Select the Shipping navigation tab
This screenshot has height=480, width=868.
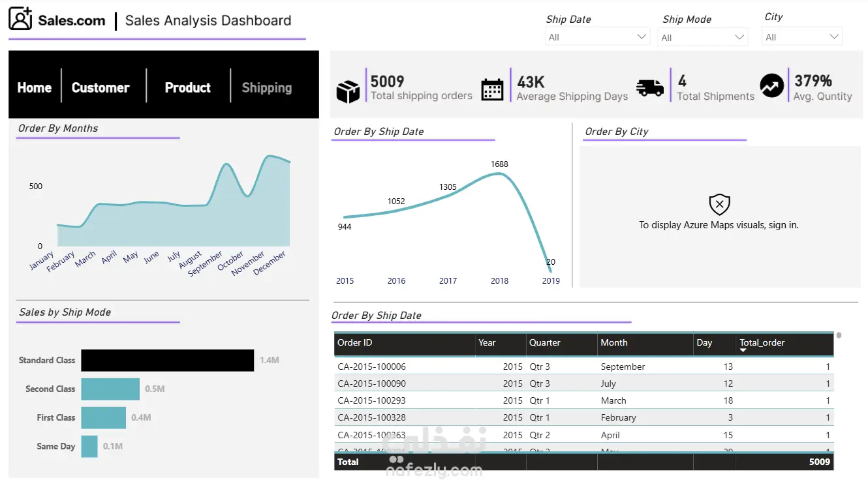coord(267,87)
